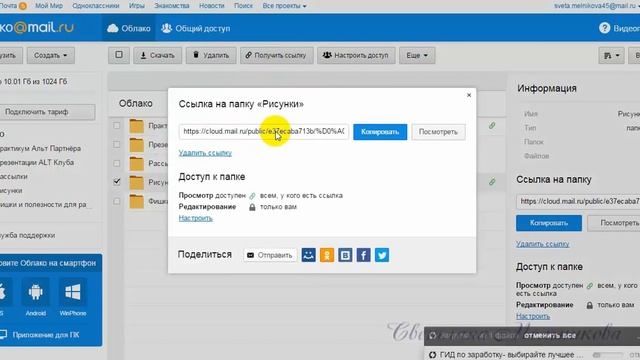Image resolution: width=640 pixels, height=360 pixels.
Task: Click отменить все in upload panel
Action: (x=550, y=336)
